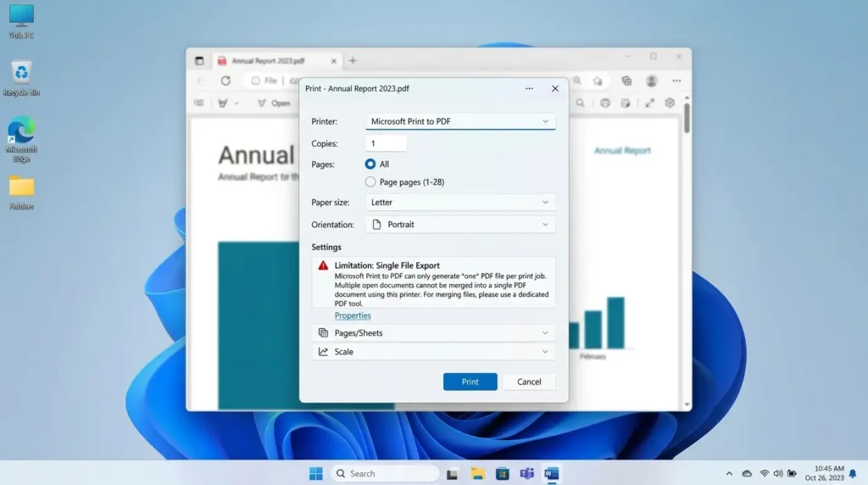Click the Wi-Fi tray icon
This screenshot has height=485, width=868.
tap(765, 473)
